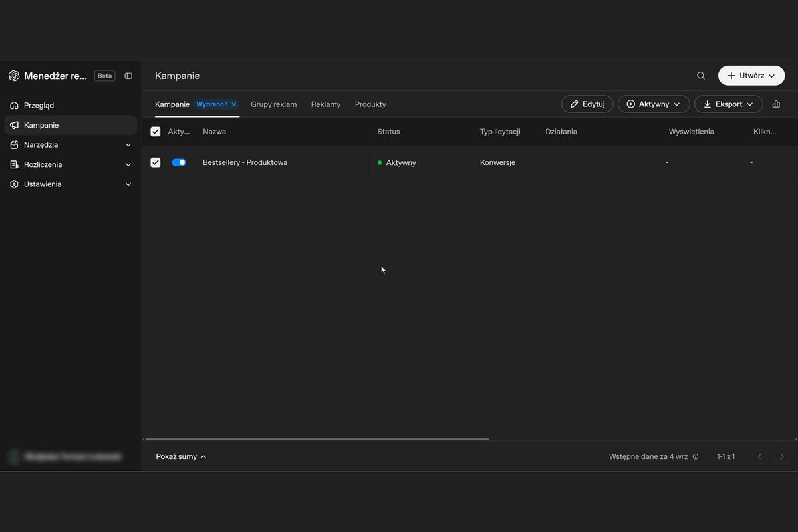Toggle the select-all checkbox in table header
The width and height of the screenshot is (798, 532).
point(156,132)
